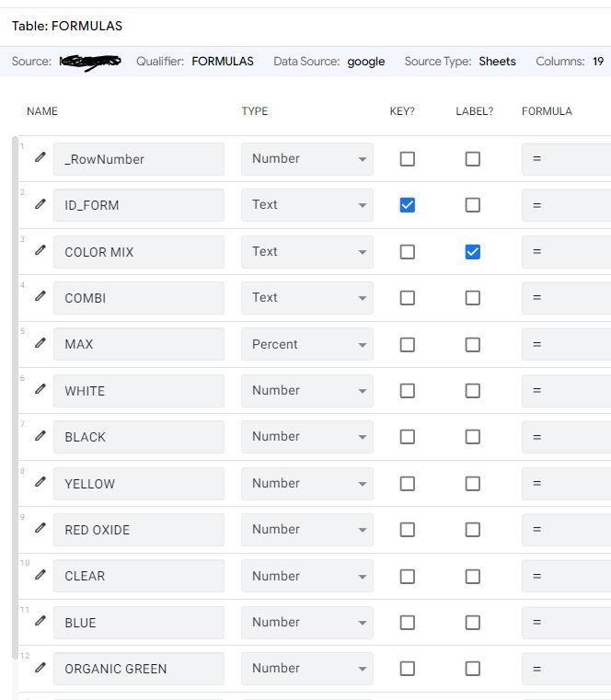The width and height of the screenshot is (611, 700).
Task: Click formula field in MAX row
Action: (x=566, y=344)
